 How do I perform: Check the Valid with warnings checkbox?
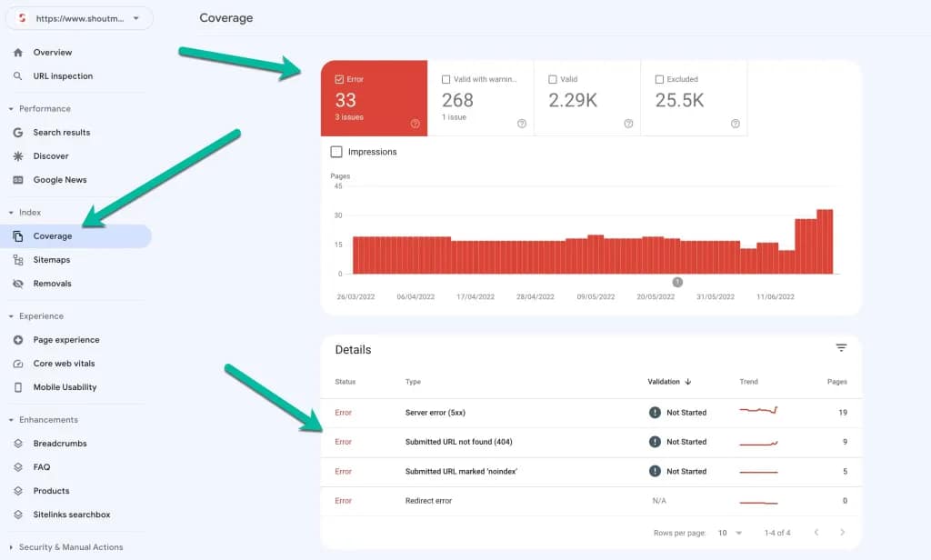[x=446, y=80]
